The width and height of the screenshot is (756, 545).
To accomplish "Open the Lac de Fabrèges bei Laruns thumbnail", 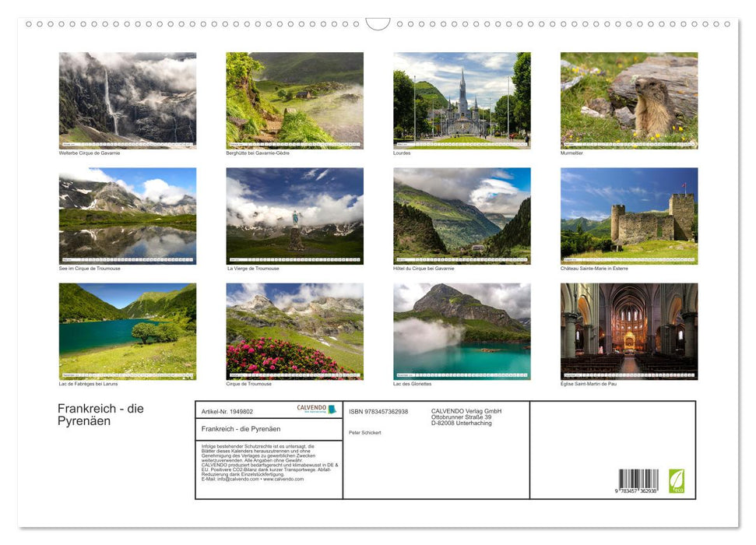I will [x=128, y=331].
